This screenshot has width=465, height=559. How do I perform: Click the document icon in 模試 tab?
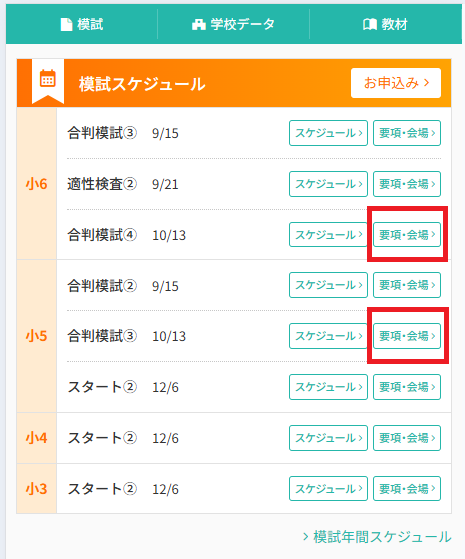pyautogui.click(x=66, y=25)
